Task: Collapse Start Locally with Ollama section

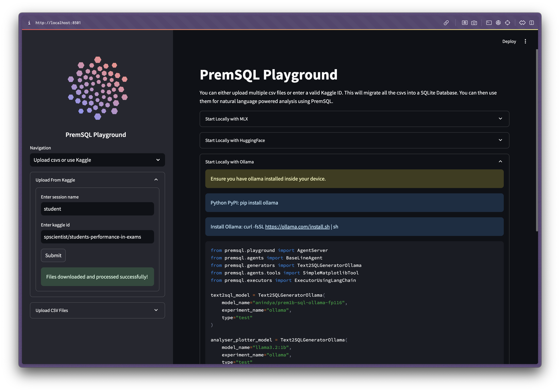Action: click(x=354, y=162)
